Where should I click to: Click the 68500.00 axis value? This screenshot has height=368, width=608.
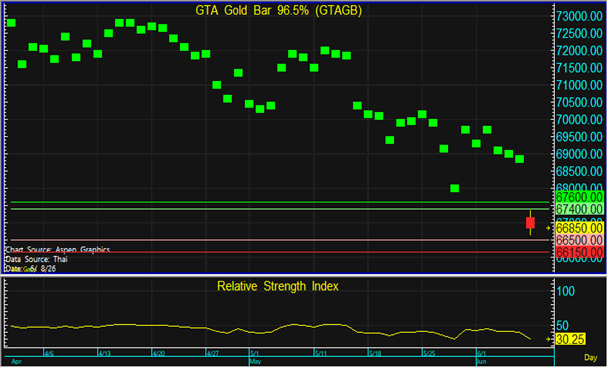tap(579, 171)
